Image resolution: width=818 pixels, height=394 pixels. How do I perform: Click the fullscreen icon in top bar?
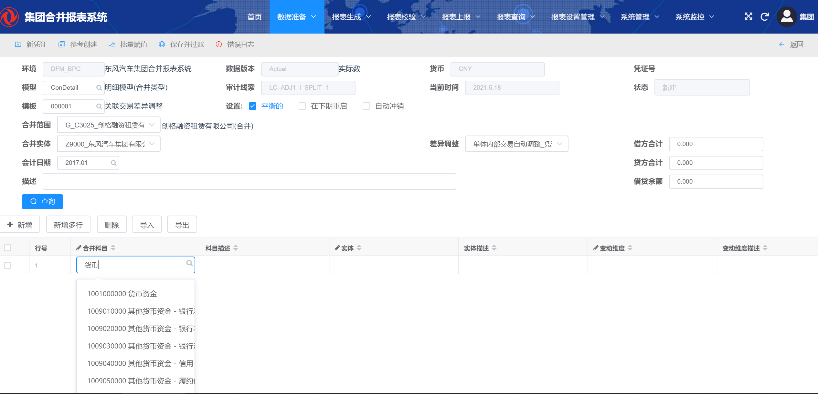[748, 17]
